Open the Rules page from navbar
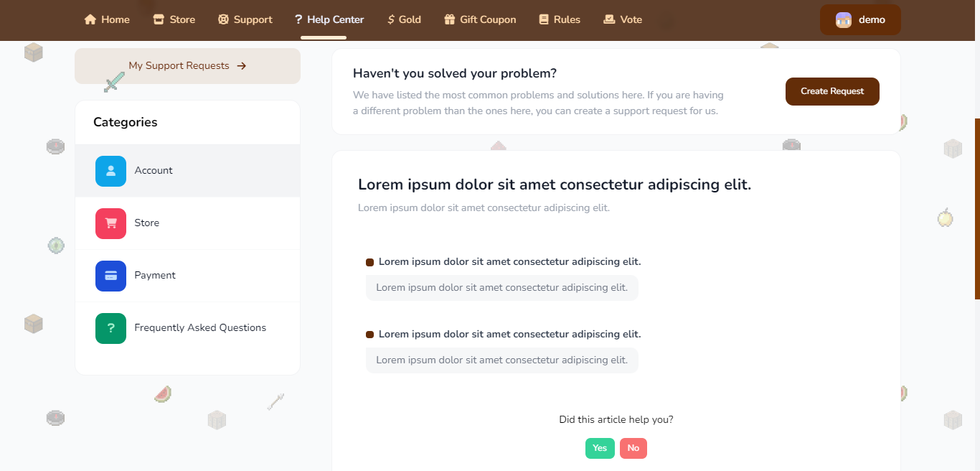Viewport: 980px width, 471px height. [560, 19]
